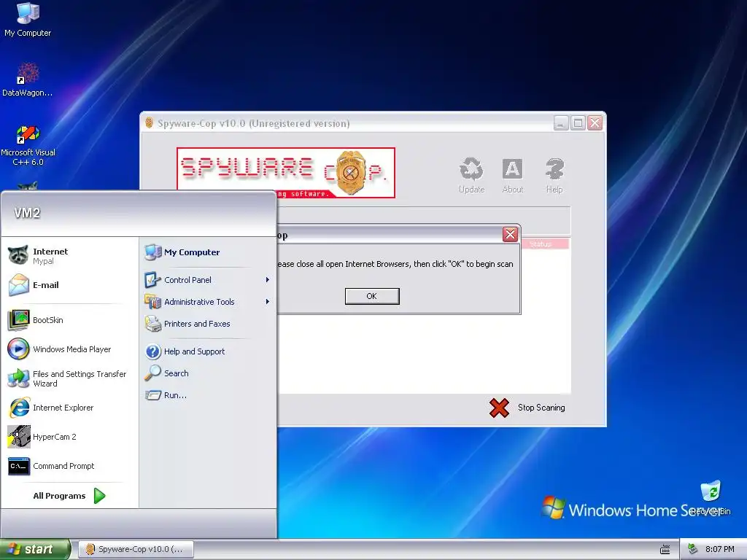Viewport: 747px width, 560px height.
Task: Open My Computer desktop icon
Action: (28, 19)
